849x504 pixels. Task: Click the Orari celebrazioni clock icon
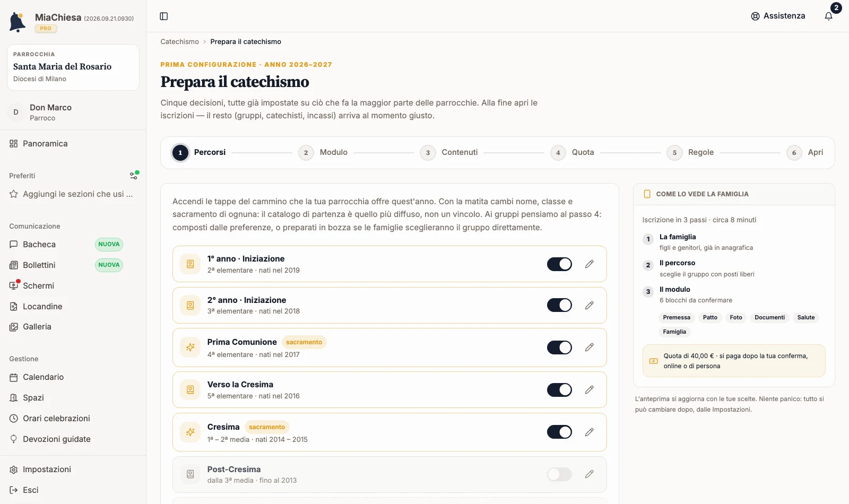tap(14, 419)
